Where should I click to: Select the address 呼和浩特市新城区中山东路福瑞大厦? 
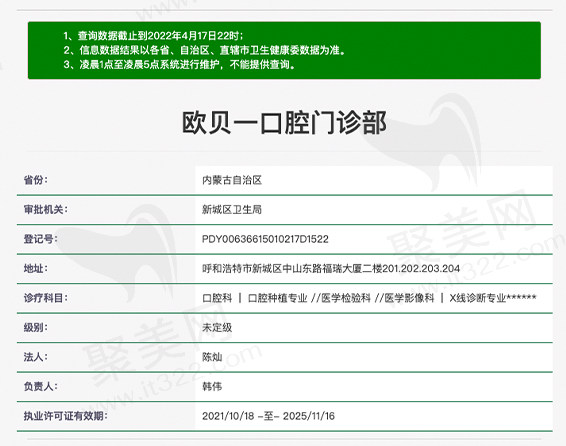[331, 268]
